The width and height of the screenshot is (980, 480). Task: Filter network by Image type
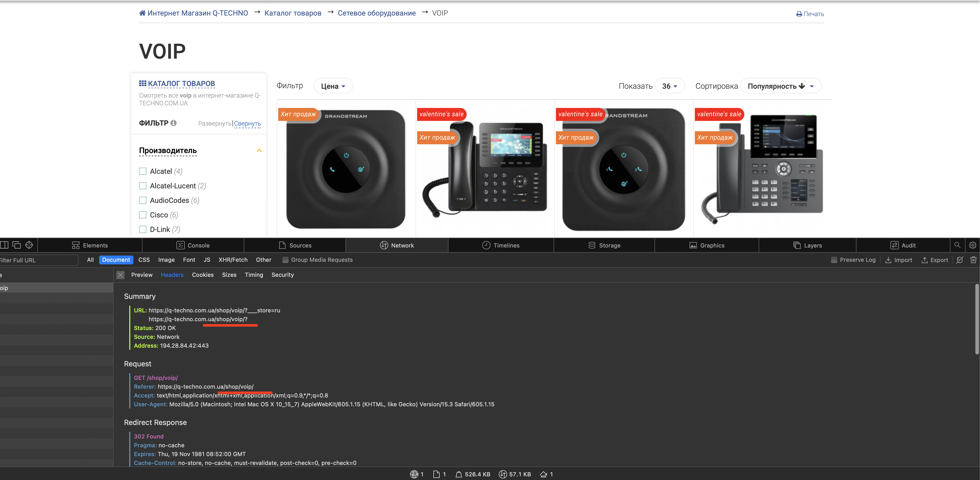click(166, 260)
